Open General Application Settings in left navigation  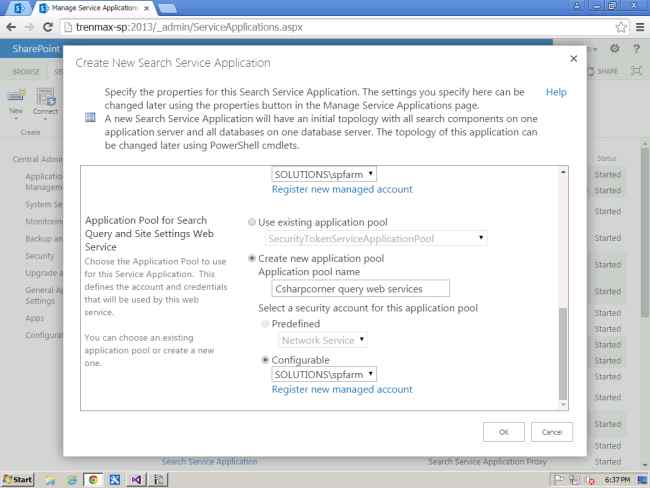(44, 295)
